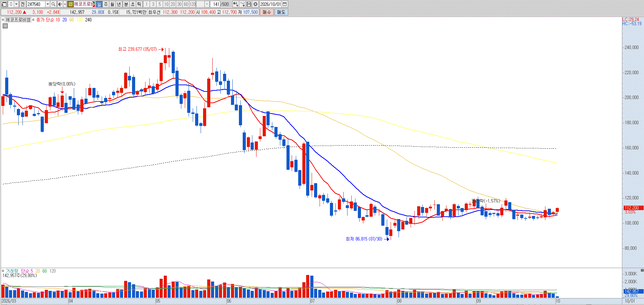Expand the dropdown after the 120 interval button
Viewport: 644px width, 305px height.
pos(207,4)
